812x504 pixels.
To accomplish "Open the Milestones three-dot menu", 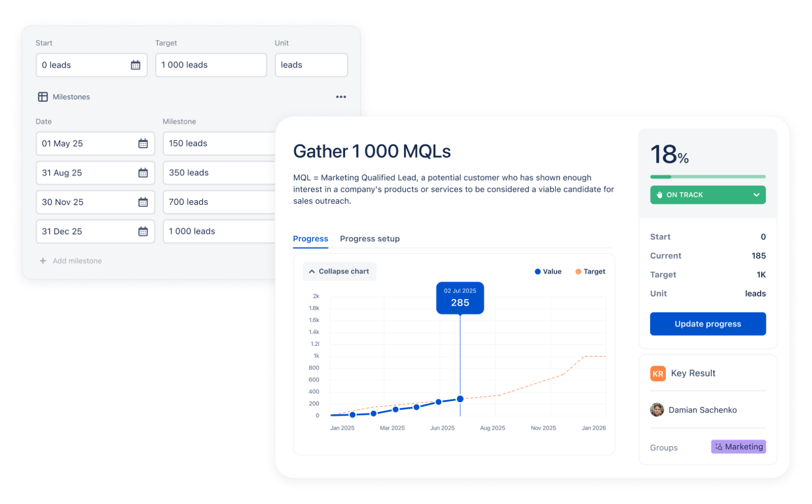I will (x=341, y=97).
